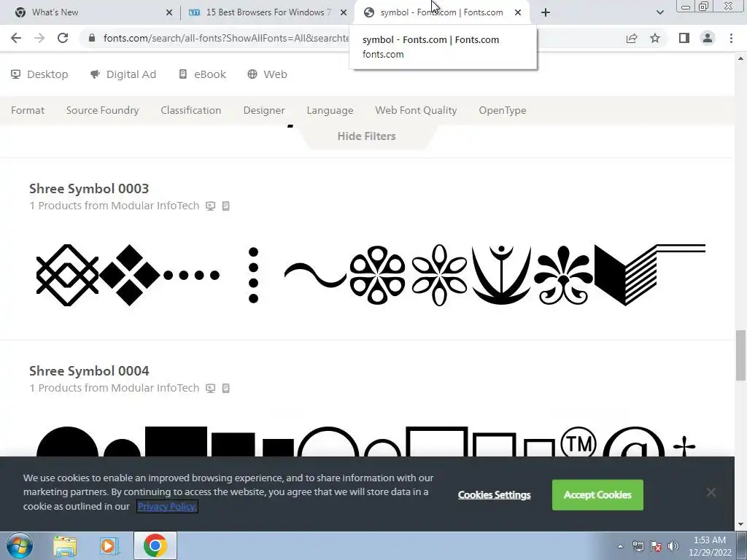This screenshot has width=747, height=560.
Task: Filter by Web license type
Action: [x=267, y=74]
